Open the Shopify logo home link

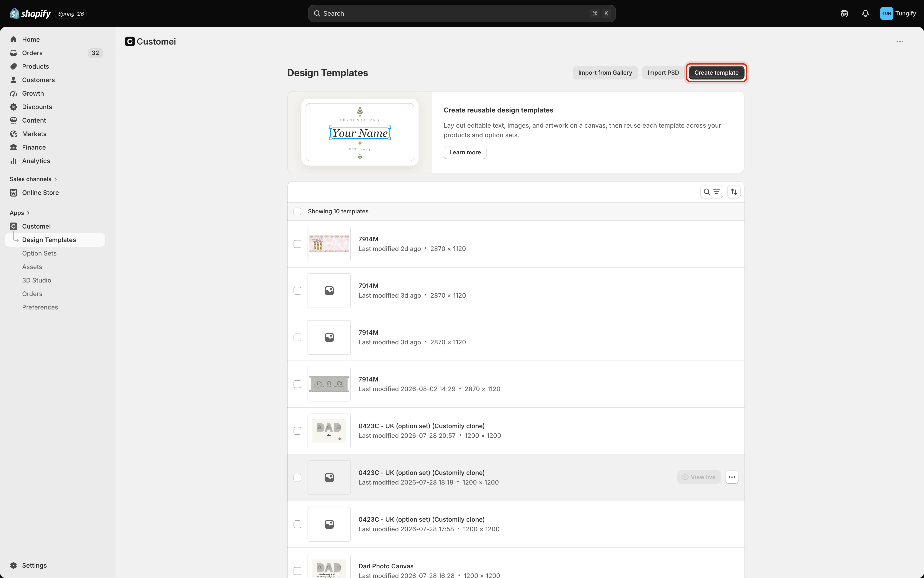click(30, 13)
